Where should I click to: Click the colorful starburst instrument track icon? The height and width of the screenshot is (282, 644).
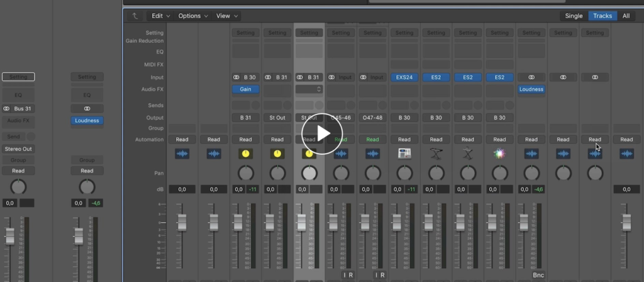[499, 154]
